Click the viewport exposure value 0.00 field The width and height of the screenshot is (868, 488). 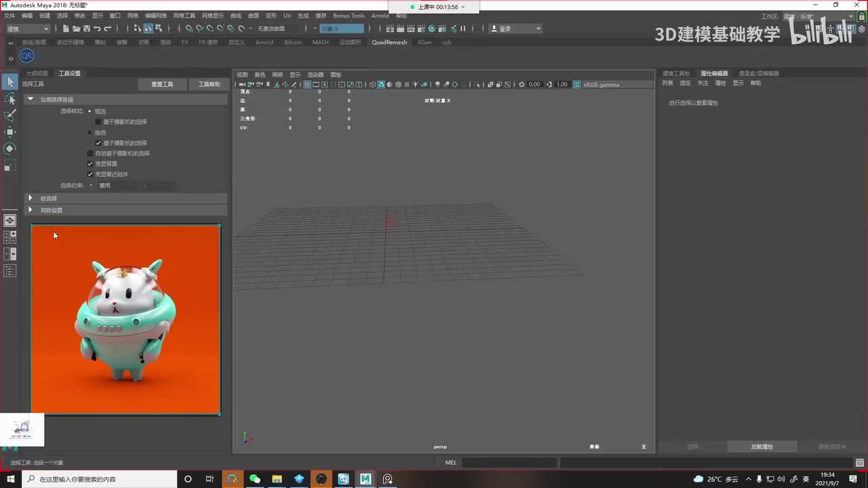(534, 85)
